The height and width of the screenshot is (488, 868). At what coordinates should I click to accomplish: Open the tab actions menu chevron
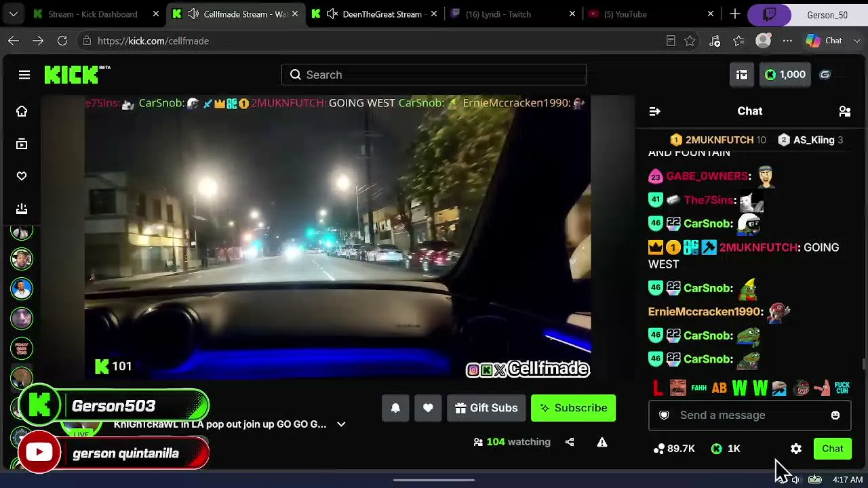point(14,14)
